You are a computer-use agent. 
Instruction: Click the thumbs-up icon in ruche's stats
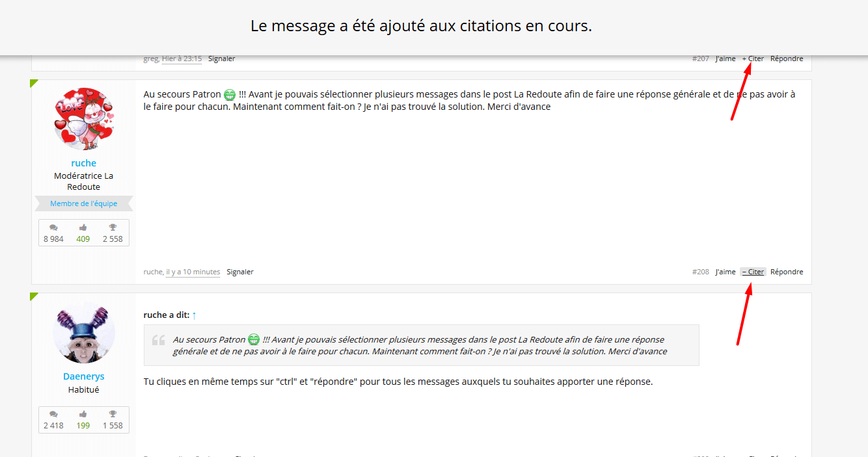(83, 228)
